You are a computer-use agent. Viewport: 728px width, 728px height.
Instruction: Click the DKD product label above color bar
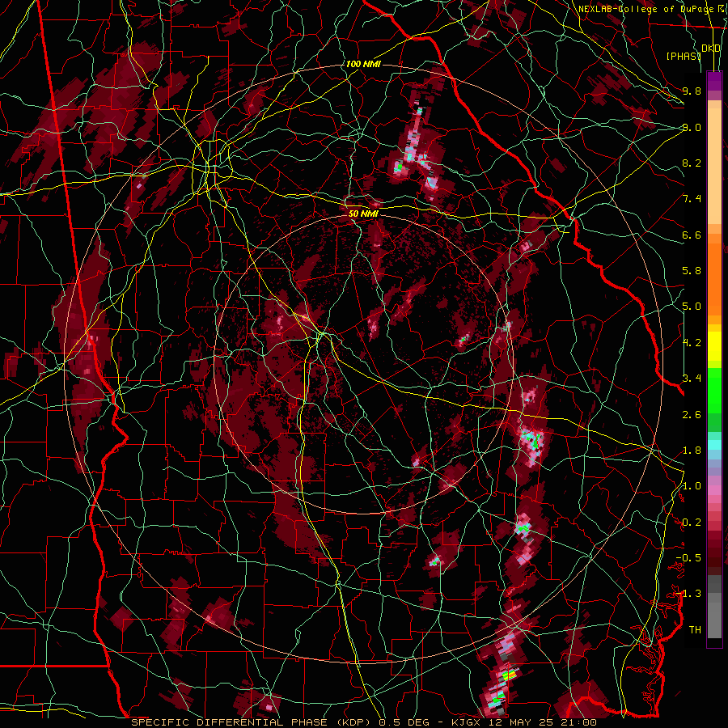[x=711, y=49]
